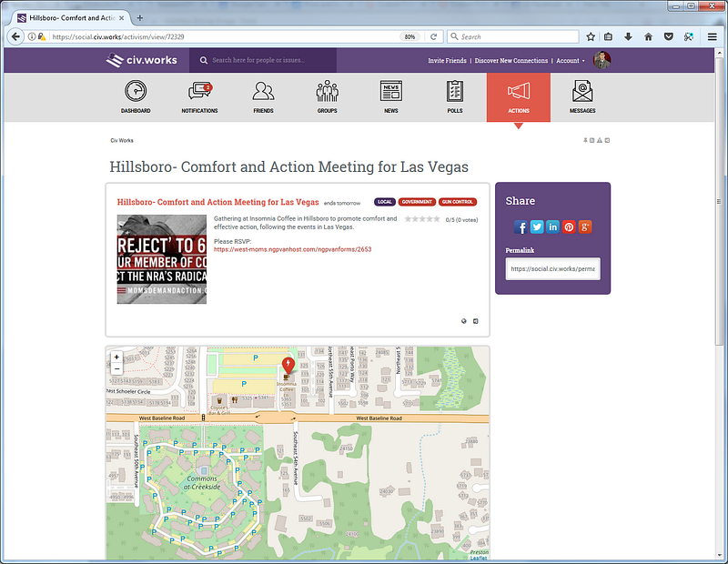The height and width of the screenshot is (564, 728).
Task: Open the Dashboard section
Action: [136, 96]
